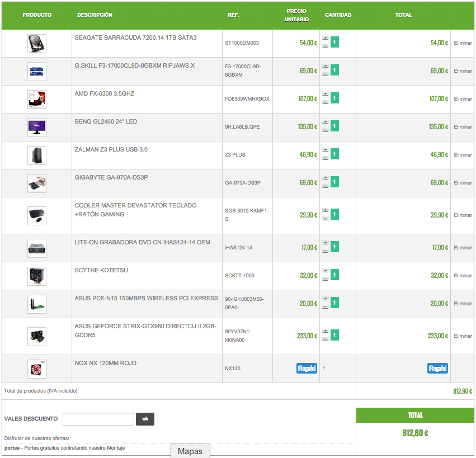The image size is (476, 458).
Task: Eliminar the BenQ GL2460 row
Action: coord(463,127)
